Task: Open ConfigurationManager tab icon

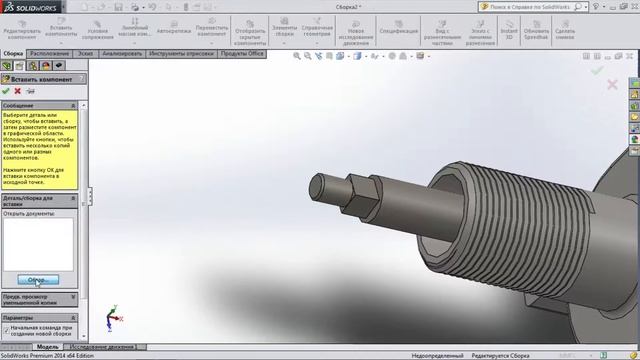Action: 33,66
